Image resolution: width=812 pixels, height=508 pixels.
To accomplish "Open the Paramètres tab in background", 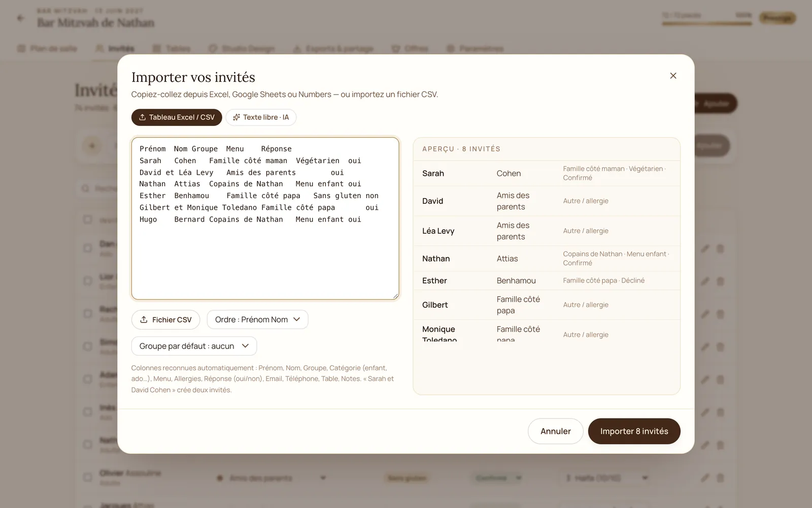I will point(475,49).
